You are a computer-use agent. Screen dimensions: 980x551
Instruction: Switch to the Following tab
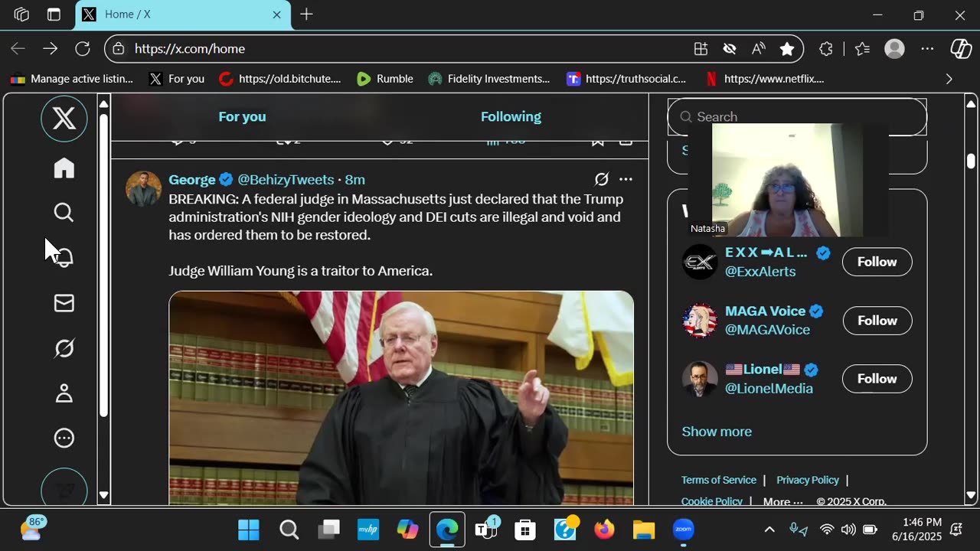pos(511,116)
